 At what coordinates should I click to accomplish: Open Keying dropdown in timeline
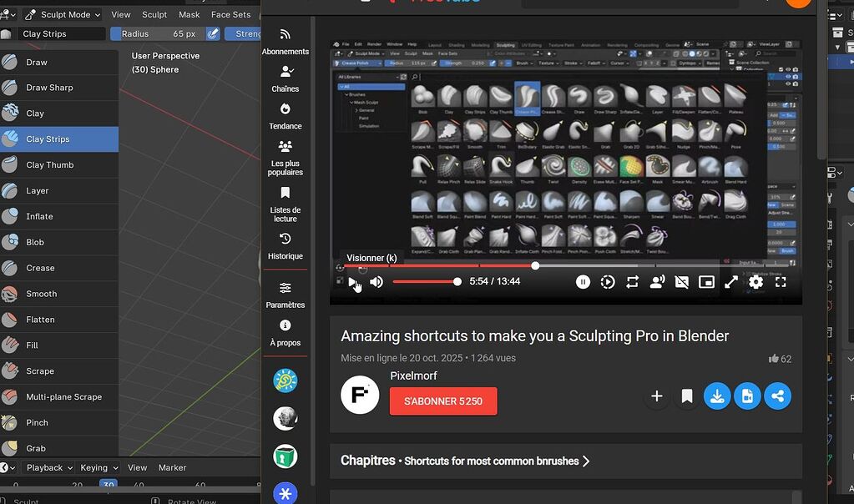point(99,467)
